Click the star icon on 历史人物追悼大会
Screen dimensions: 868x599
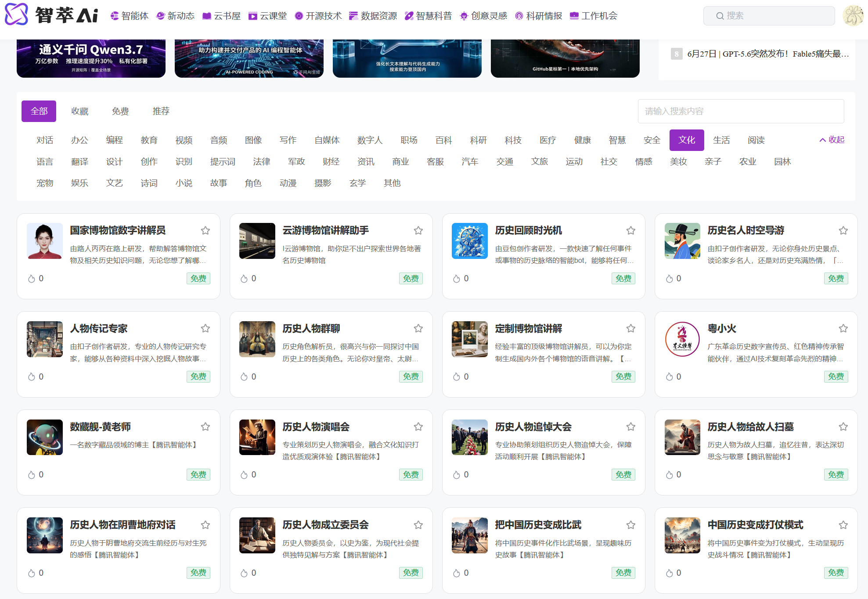point(631,427)
